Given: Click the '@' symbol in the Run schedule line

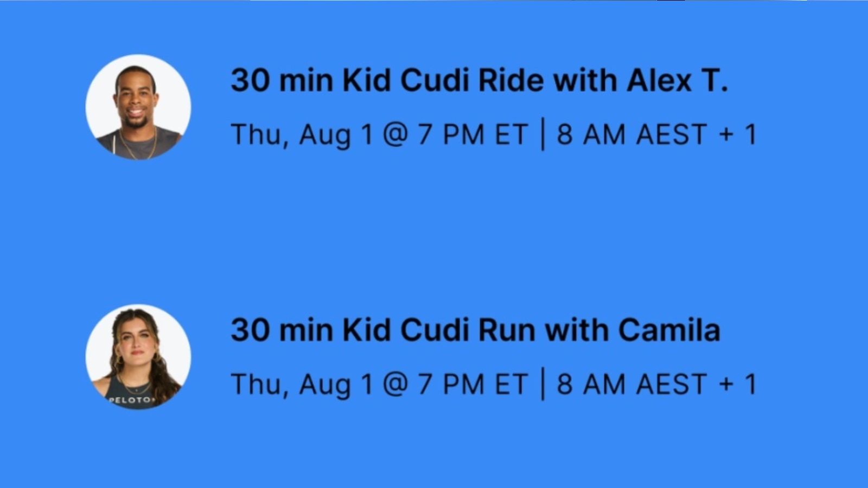Looking at the screenshot, I should click(395, 384).
